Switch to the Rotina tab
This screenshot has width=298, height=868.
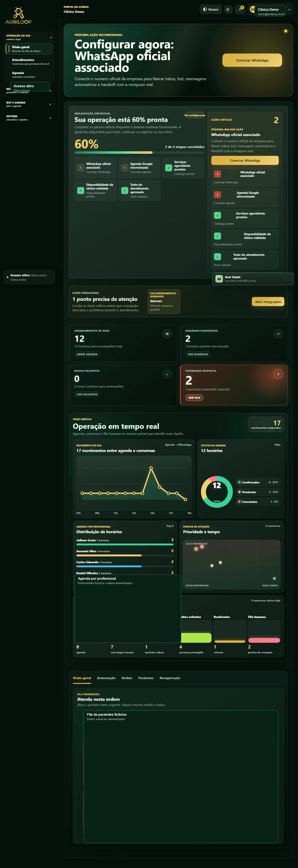click(x=127, y=678)
